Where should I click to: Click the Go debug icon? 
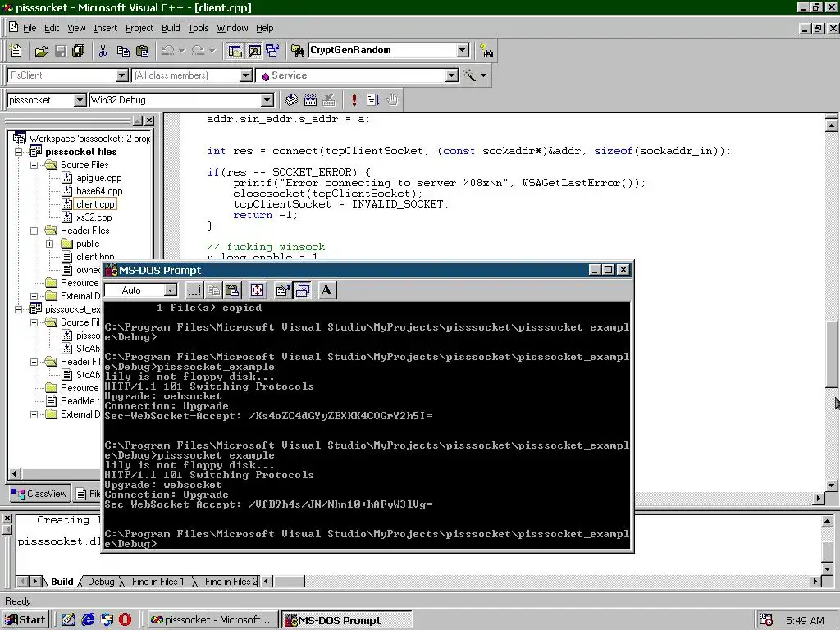click(373, 99)
